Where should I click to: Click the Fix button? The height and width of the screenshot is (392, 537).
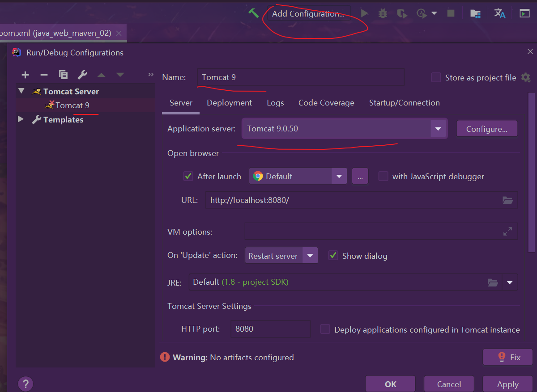tap(508, 357)
